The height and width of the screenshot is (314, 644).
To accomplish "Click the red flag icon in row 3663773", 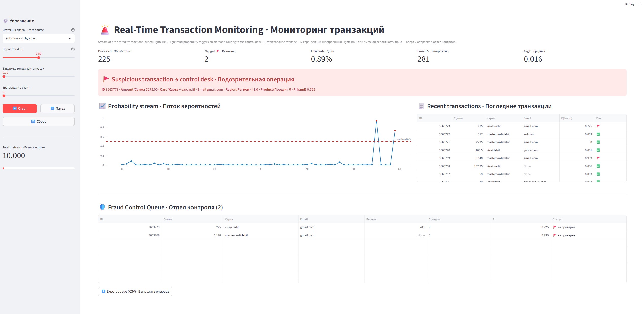I will tap(598, 126).
